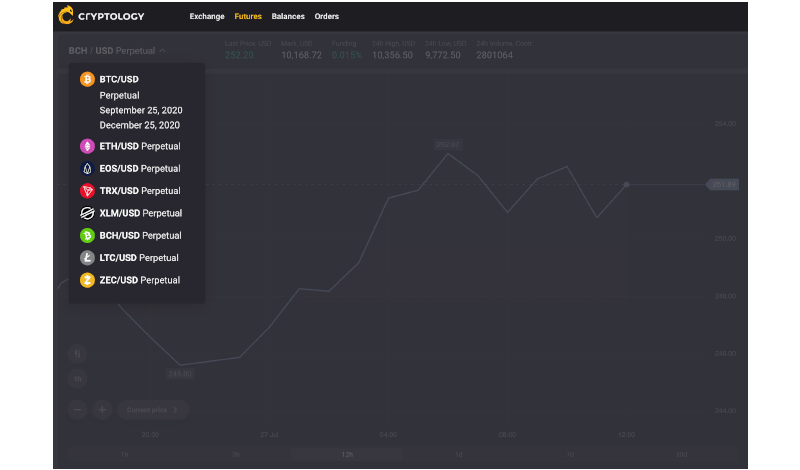This screenshot has height=470, width=800.
Task: Click the EOS coin icon
Action: [x=87, y=168]
